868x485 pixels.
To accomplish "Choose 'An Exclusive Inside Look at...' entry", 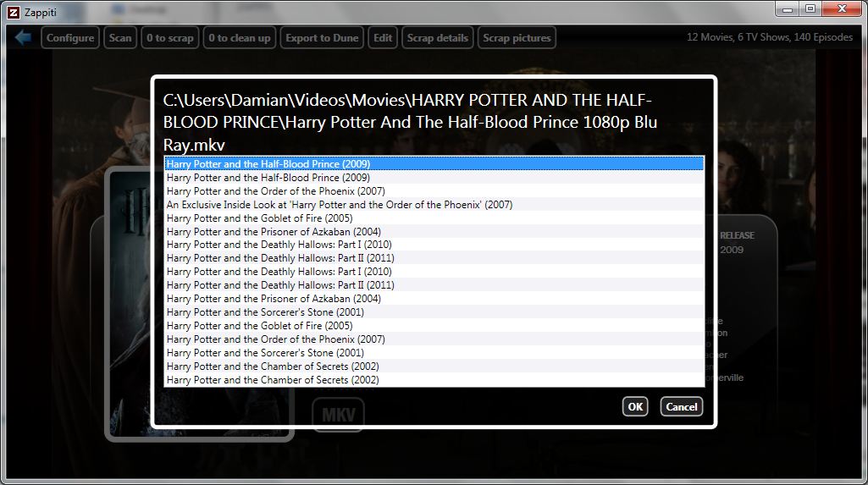I will [x=434, y=205].
